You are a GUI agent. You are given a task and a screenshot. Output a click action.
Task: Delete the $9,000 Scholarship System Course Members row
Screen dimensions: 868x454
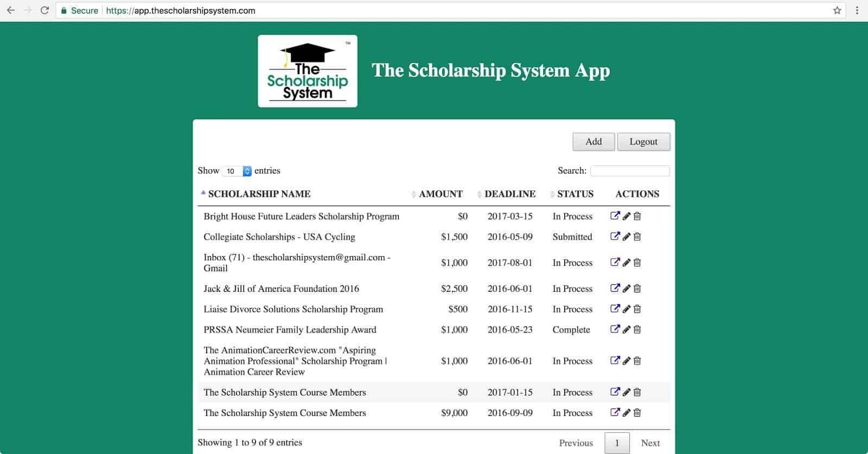[637, 413]
